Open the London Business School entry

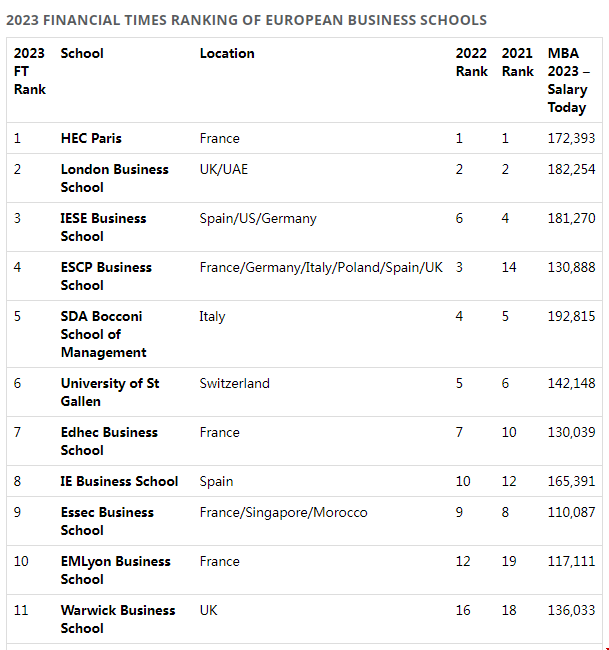point(114,178)
